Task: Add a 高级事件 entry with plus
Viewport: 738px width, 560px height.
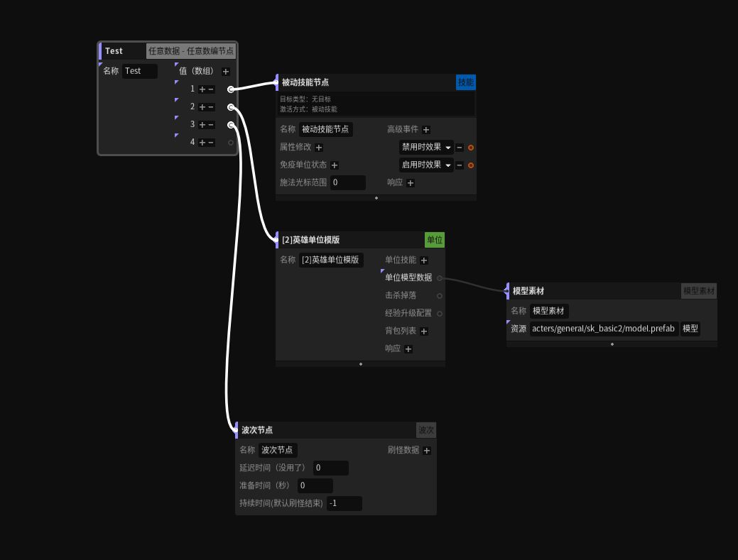Action: coord(426,130)
